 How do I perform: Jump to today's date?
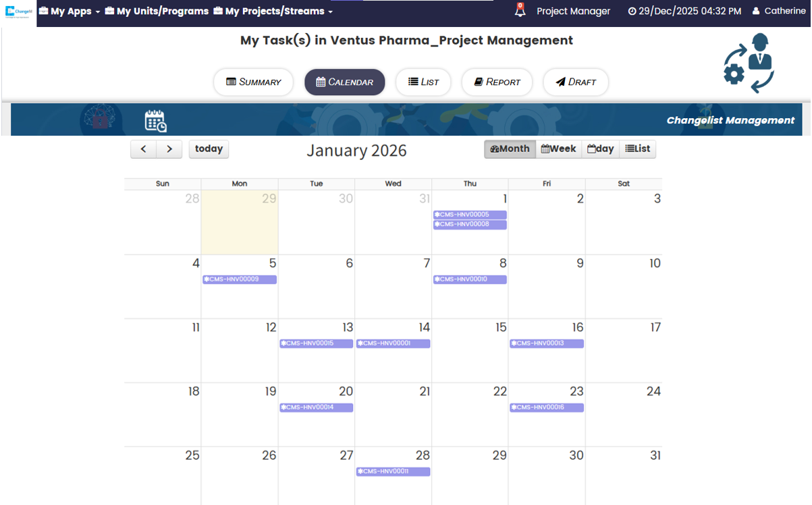click(x=209, y=149)
